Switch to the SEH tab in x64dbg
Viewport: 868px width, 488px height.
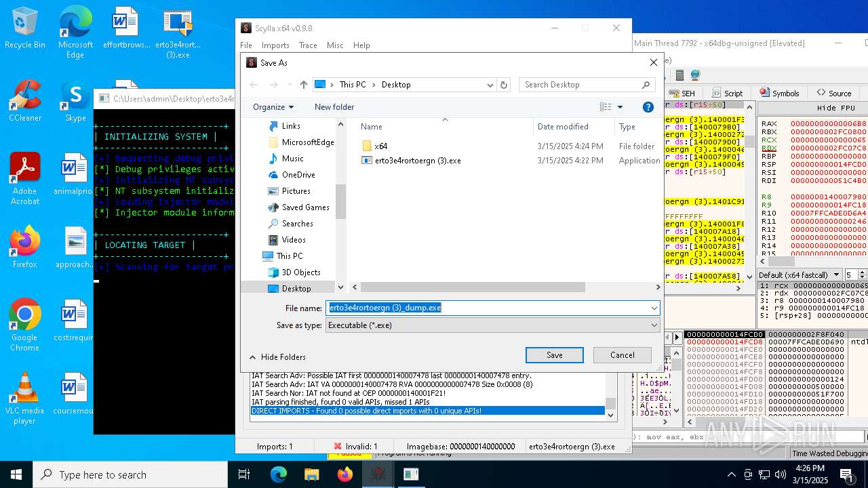(682, 94)
